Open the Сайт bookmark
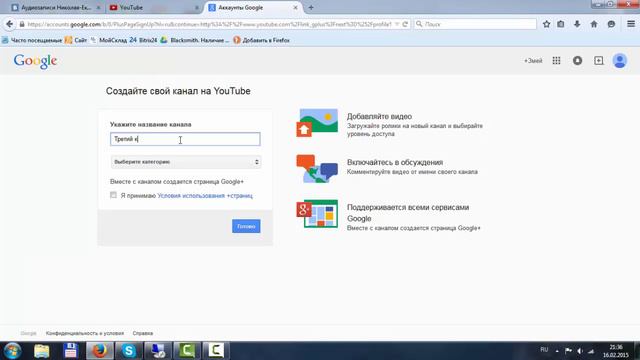The height and width of the screenshot is (360, 640). pyautogui.click(x=76, y=40)
